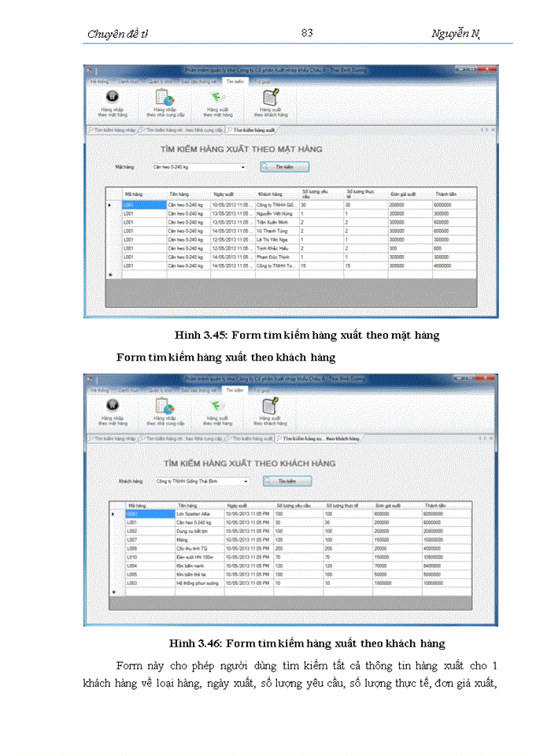Open 'Hệ thống' menu tab in upper window
The width and height of the screenshot is (551, 756).
click(x=99, y=82)
